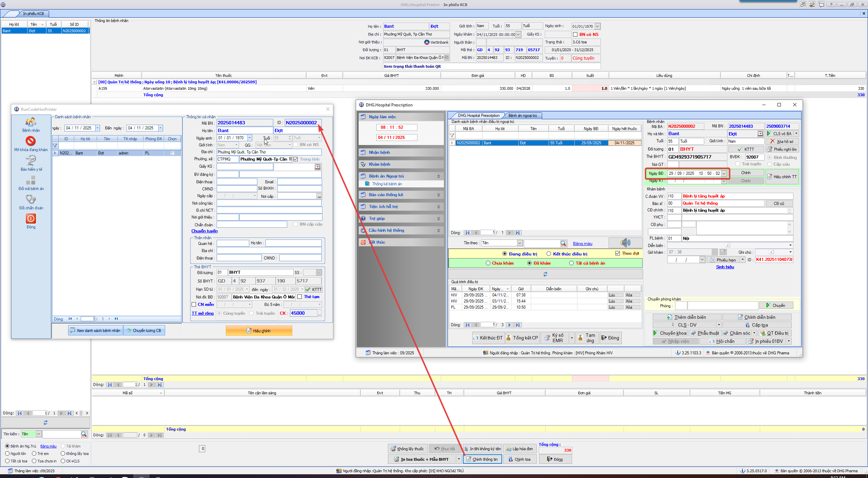Open the Tìm theo Tên dropdown
The height and width of the screenshot is (478, 868).
pyautogui.click(x=519, y=243)
